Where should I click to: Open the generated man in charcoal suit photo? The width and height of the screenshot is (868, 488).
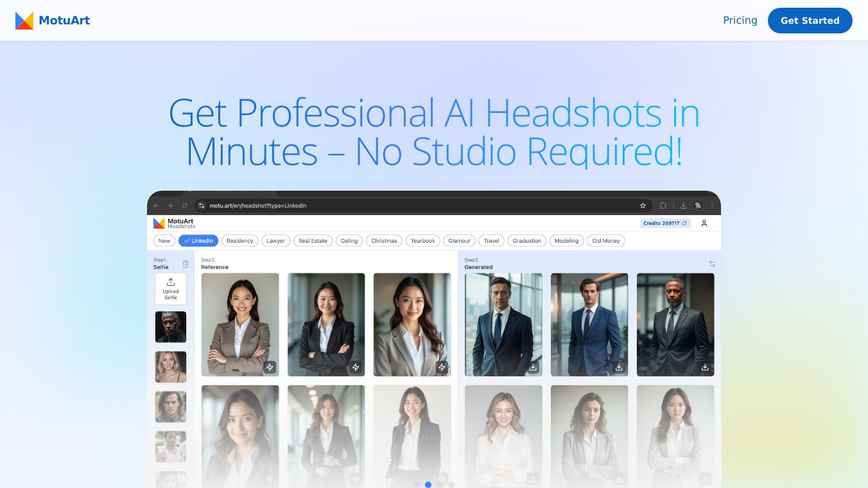click(x=675, y=324)
